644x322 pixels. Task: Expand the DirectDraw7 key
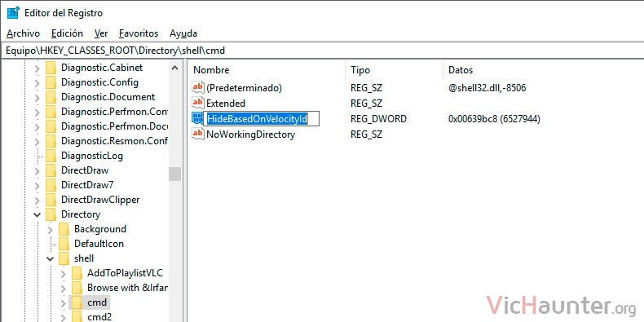[37, 185]
